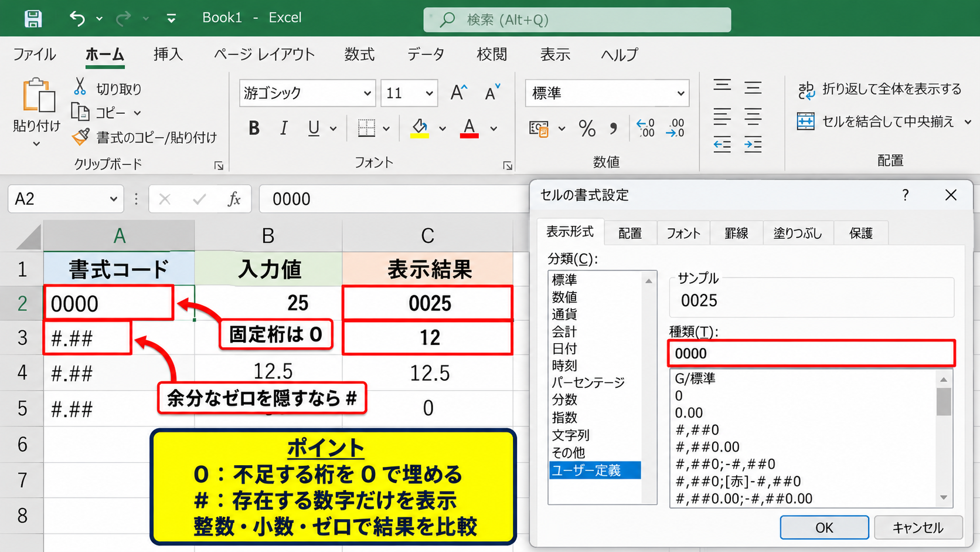Expand the Name Box dropdown for A2
980x552 pixels.
113,199
